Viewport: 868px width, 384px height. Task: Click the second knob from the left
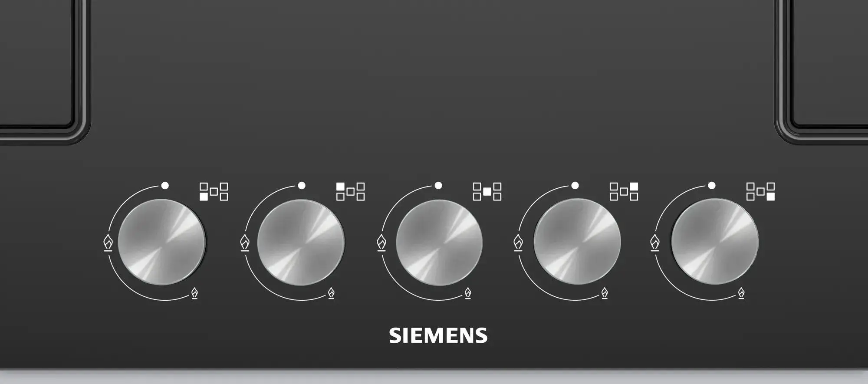point(301,242)
